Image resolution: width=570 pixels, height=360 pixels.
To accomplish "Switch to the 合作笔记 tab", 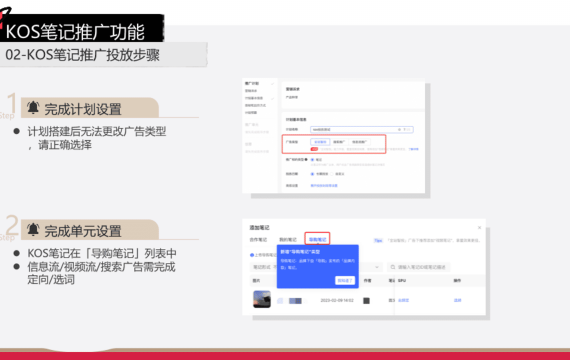I will point(258,240).
